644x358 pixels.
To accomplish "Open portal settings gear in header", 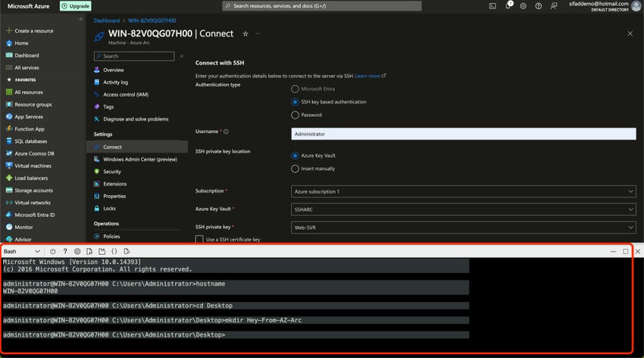I will point(523,6).
